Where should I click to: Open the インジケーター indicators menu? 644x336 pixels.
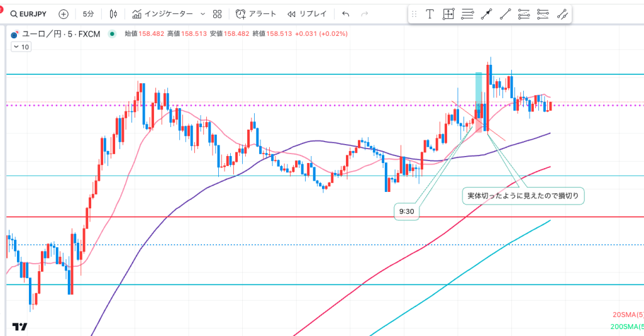coord(161,14)
